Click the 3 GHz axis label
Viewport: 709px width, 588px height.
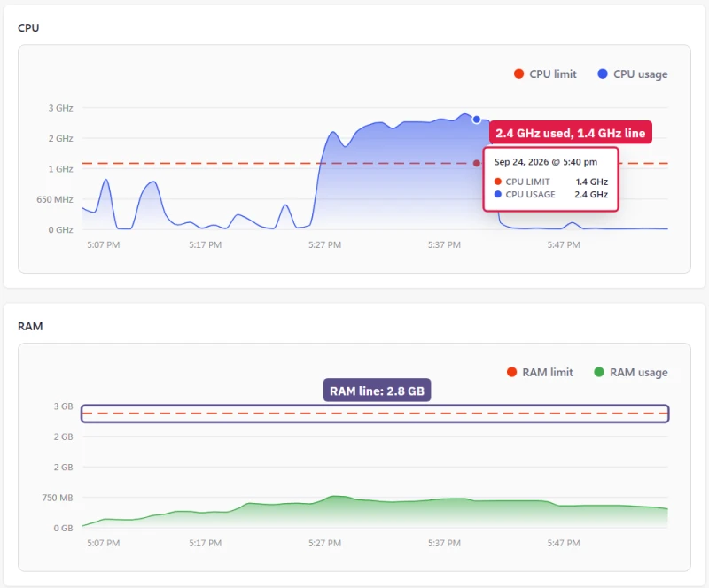click(x=60, y=108)
